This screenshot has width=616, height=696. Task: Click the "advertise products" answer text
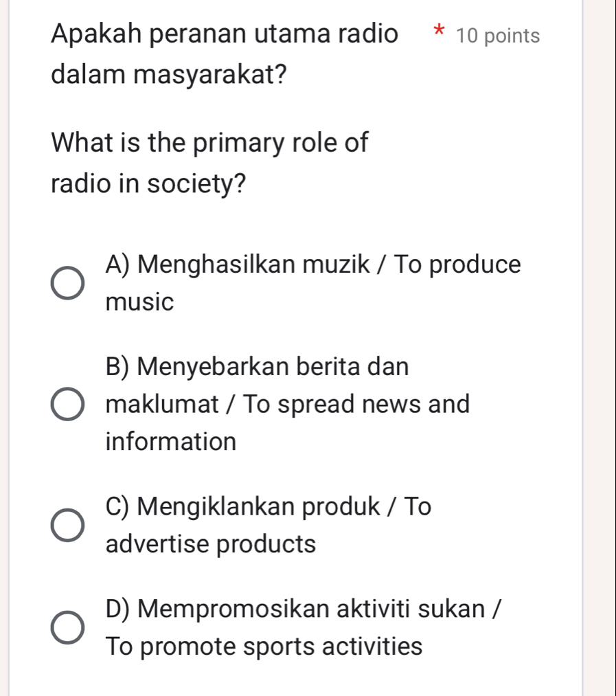pyautogui.click(x=212, y=544)
